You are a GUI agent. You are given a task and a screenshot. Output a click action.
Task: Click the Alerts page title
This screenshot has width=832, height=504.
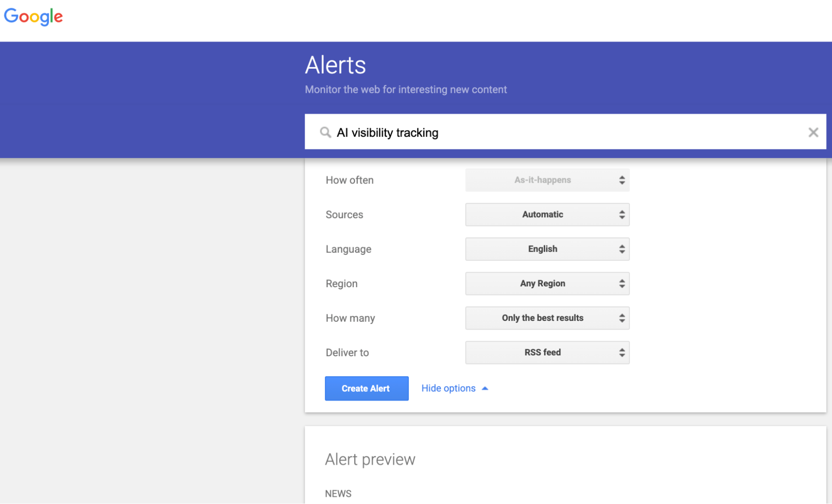pyautogui.click(x=335, y=65)
